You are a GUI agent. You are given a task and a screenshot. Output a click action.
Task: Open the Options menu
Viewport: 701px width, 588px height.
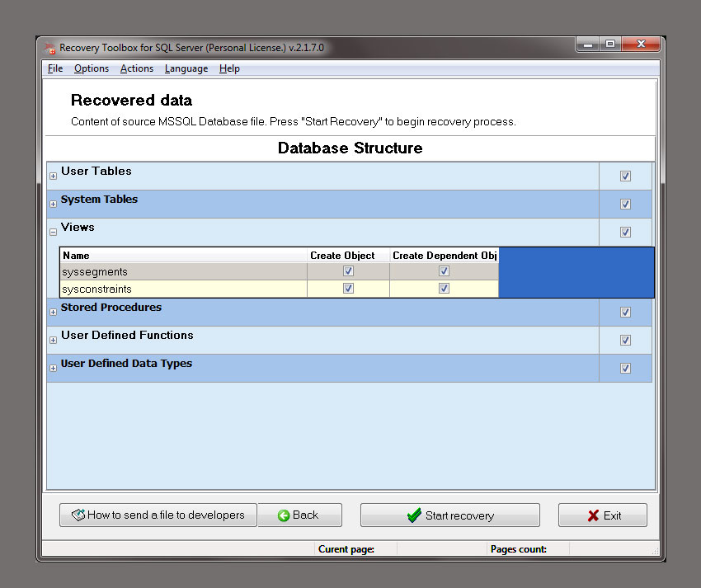[92, 68]
